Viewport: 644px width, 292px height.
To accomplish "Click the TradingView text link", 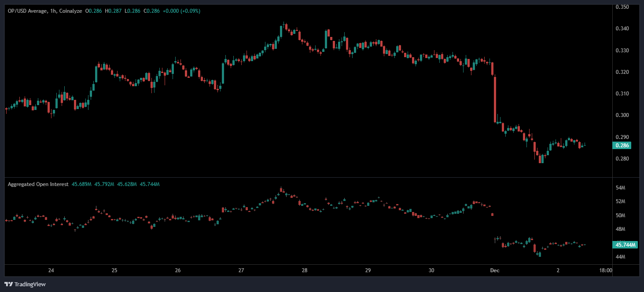I will point(30,284).
